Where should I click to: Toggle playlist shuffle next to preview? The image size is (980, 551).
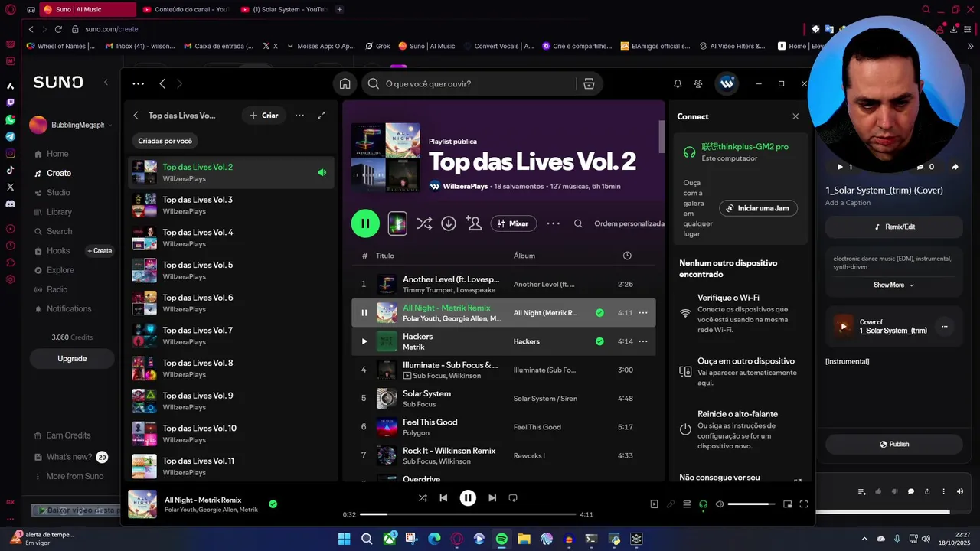423,223
